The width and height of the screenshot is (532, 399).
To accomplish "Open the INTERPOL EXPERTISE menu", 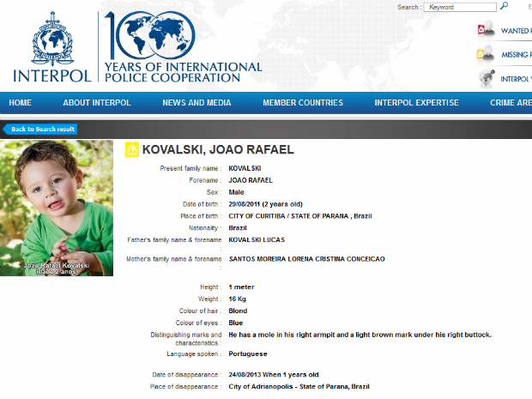I will [x=416, y=103].
